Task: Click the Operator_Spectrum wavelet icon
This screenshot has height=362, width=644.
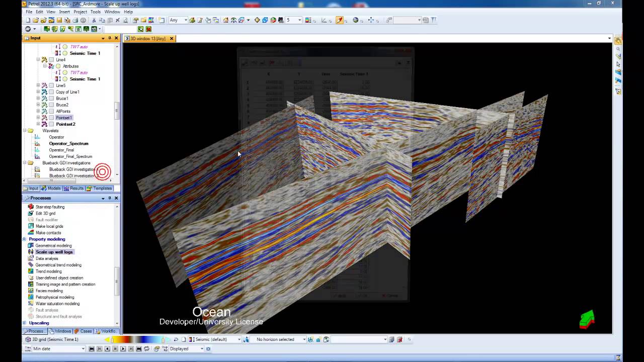Action: (x=37, y=143)
